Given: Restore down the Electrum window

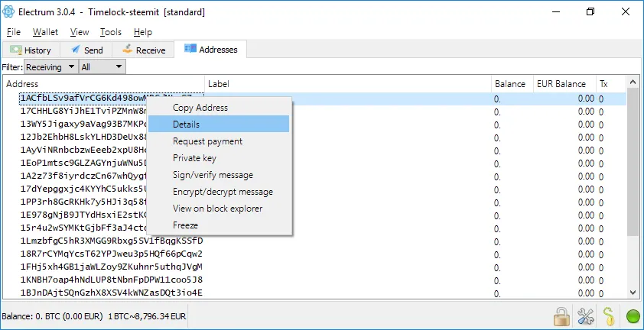Looking at the screenshot, I should tap(590, 12).
